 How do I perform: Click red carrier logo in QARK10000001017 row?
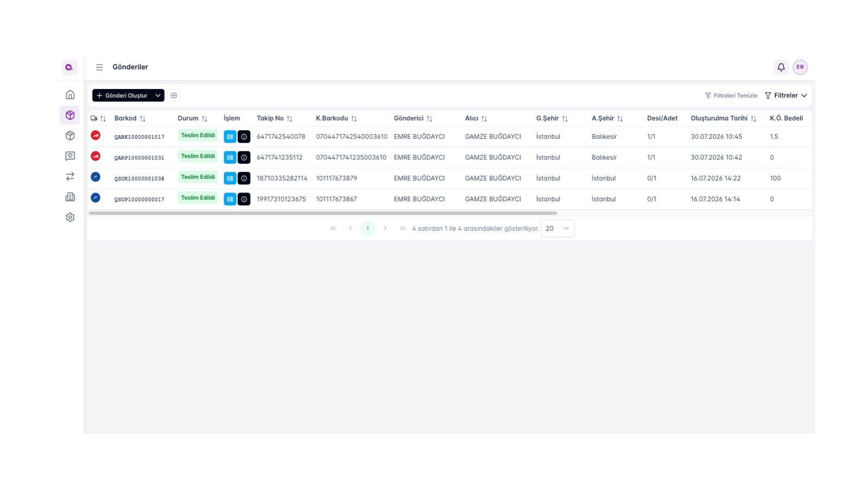(x=95, y=135)
